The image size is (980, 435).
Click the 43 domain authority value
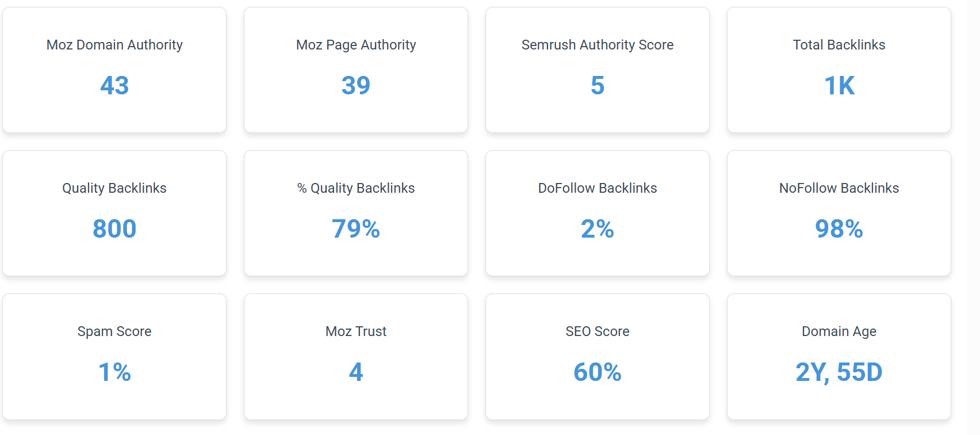coord(114,86)
